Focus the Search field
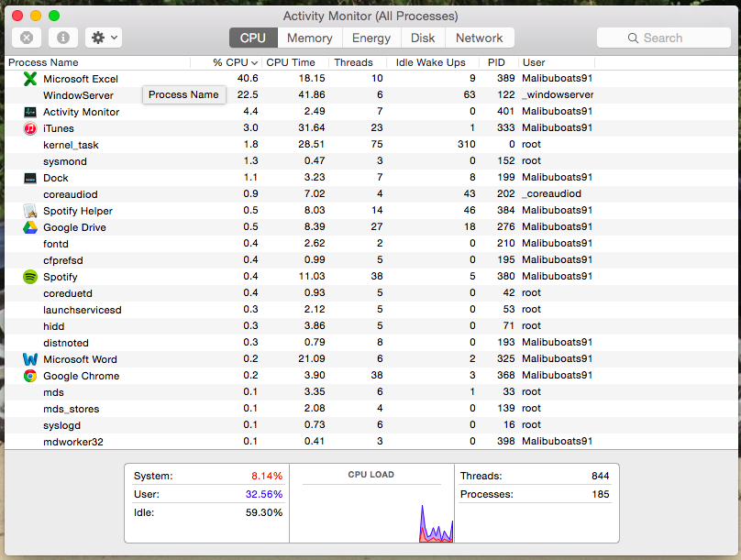Screen dimensions: 741x560 tap(663, 38)
